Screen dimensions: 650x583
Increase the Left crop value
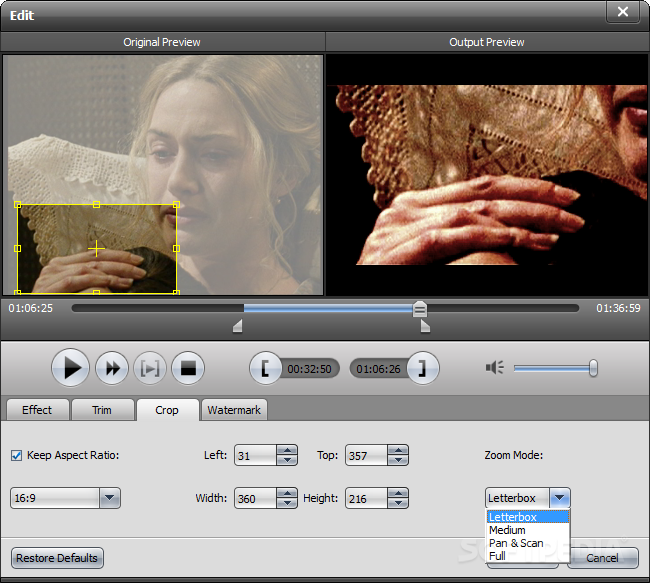pos(287,450)
